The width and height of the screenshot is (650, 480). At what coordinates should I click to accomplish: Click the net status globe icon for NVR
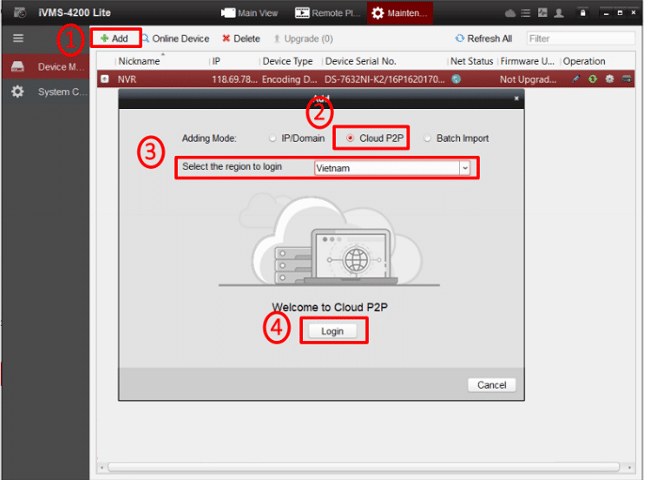456,79
